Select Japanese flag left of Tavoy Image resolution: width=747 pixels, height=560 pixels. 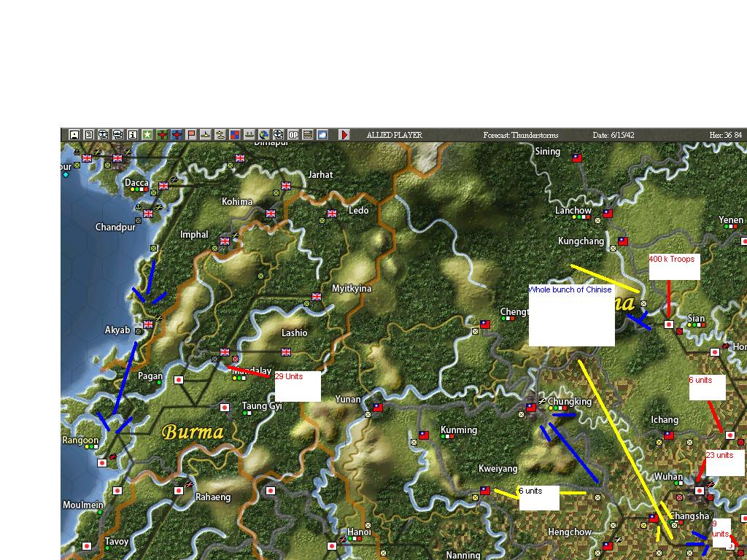point(87,545)
